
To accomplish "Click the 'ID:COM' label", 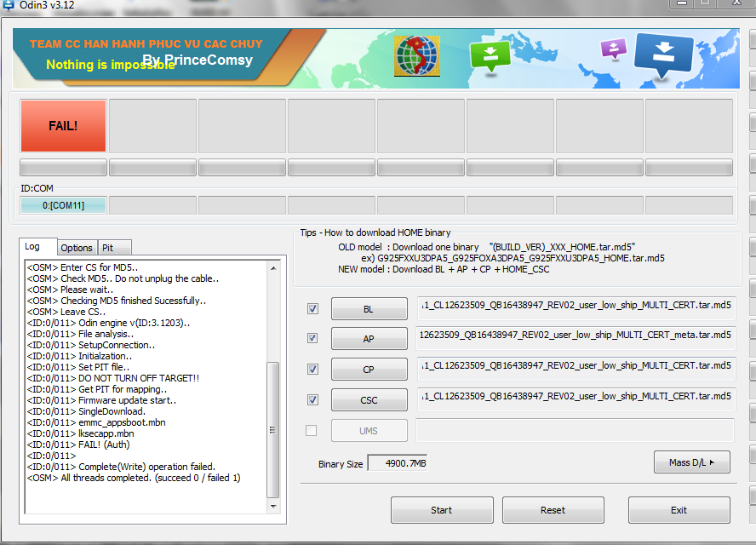I will [37, 188].
